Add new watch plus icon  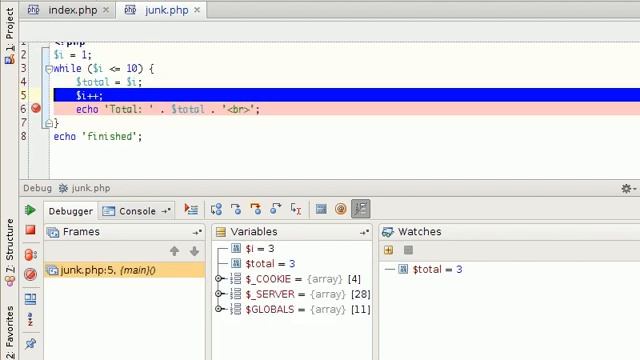[389, 250]
